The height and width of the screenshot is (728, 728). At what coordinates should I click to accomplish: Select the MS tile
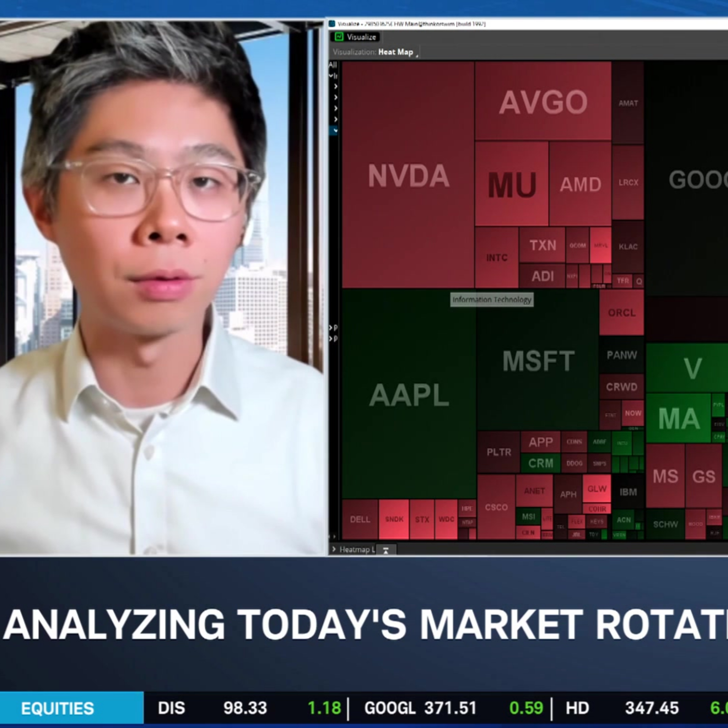(x=665, y=476)
